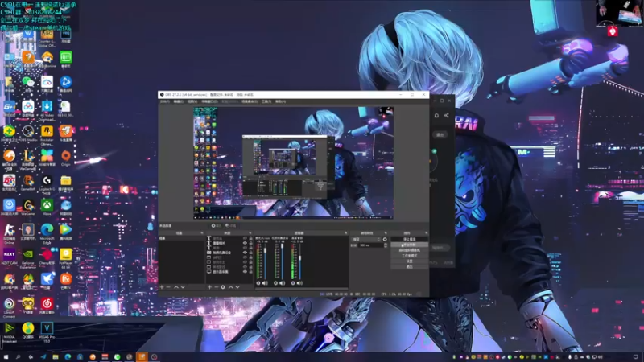
Task: Click 滤镜 button below the preview
Action: 231,226
